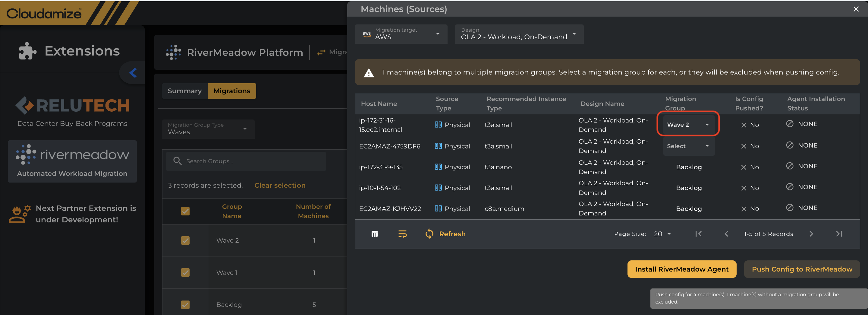Click Agent Installation Status column header
Viewport: 868px width, 315px height.
tap(816, 103)
